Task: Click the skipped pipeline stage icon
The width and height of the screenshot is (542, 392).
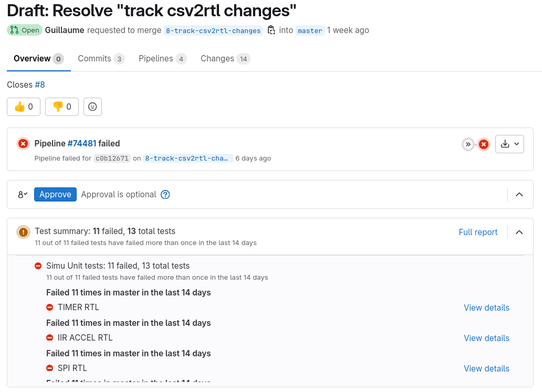Action: click(x=468, y=144)
